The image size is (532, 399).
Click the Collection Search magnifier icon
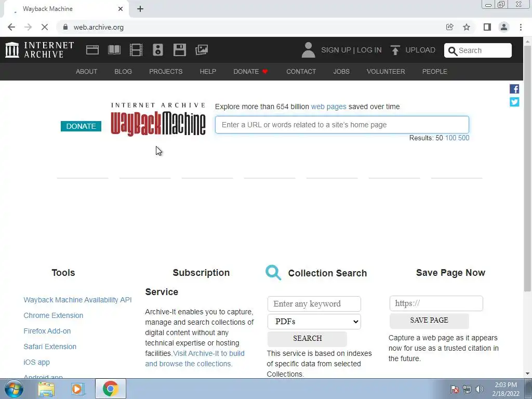(273, 272)
